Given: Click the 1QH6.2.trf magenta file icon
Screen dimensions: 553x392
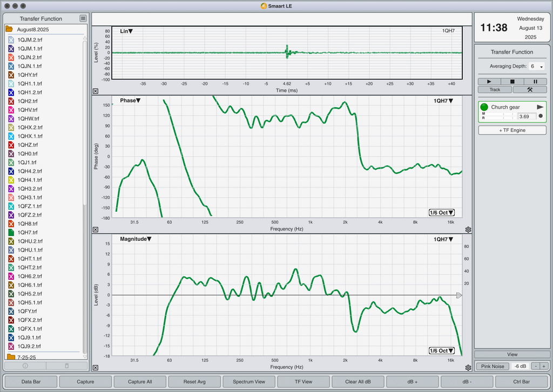Looking at the screenshot, I should point(11,276).
